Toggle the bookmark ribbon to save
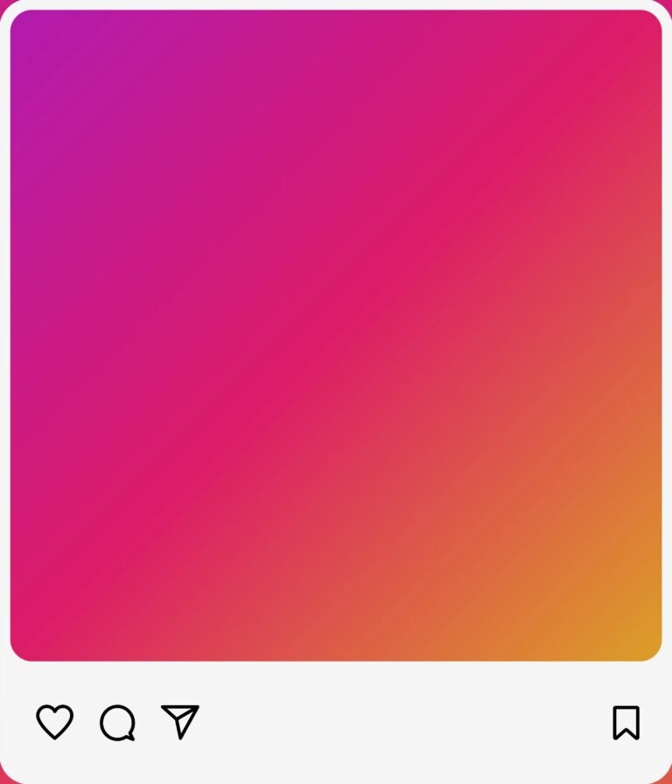Image resolution: width=672 pixels, height=784 pixels. point(626,723)
